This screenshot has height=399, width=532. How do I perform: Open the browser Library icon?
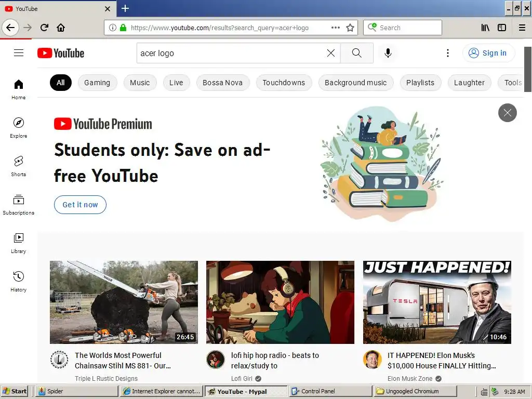(x=486, y=28)
